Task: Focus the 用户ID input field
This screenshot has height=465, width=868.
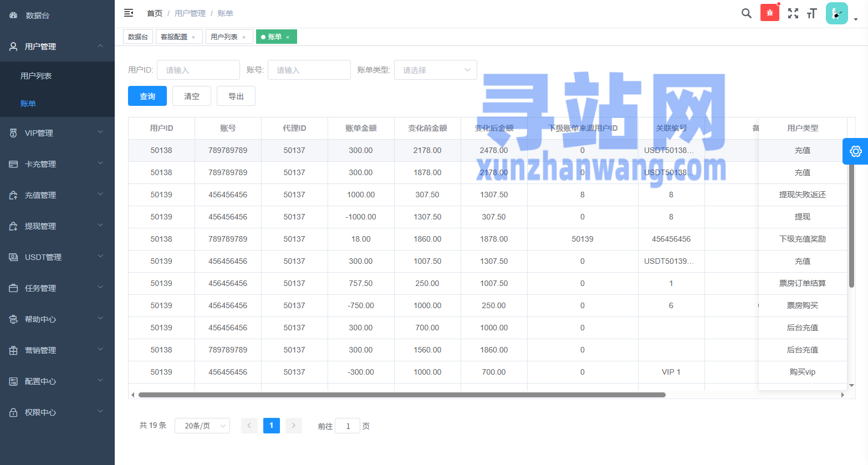Action: point(198,70)
